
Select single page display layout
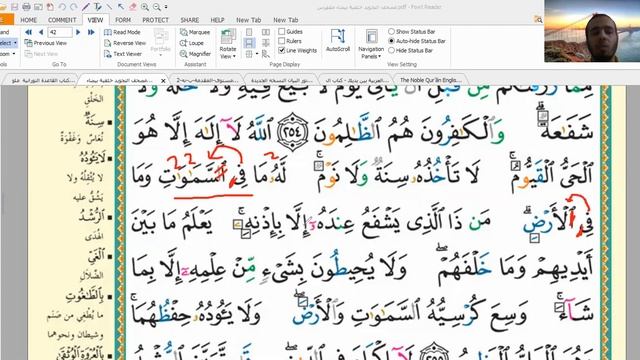point(249,32)
